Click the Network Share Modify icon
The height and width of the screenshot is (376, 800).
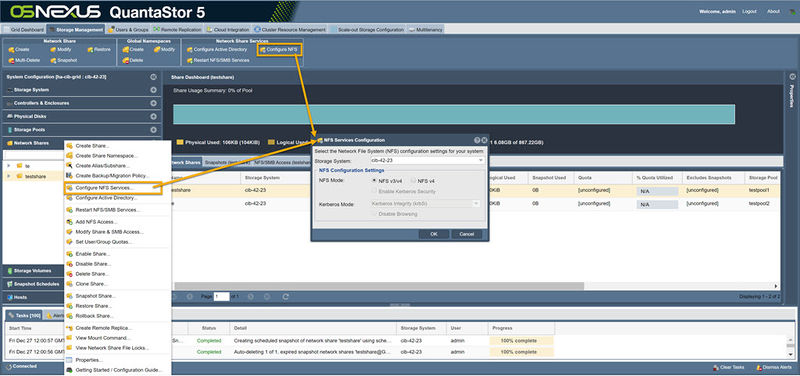[x=53, y=49]
